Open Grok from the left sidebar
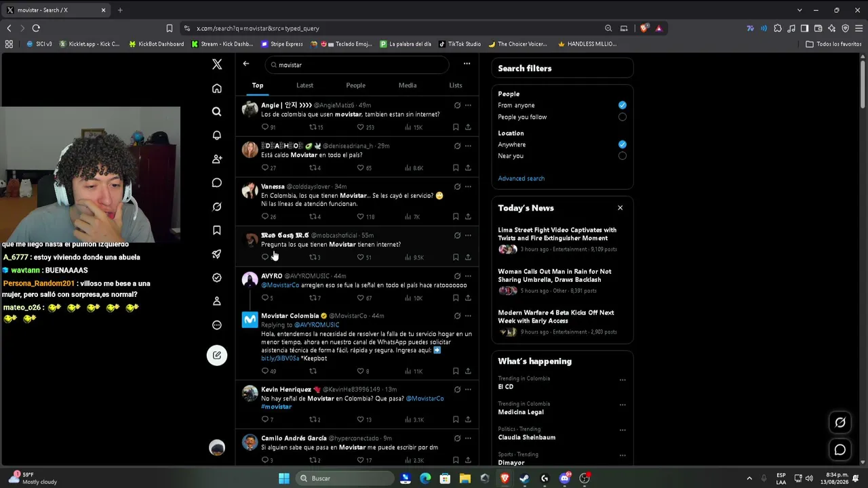Screen dimensions: 868x488 click(x=217, y=207)
